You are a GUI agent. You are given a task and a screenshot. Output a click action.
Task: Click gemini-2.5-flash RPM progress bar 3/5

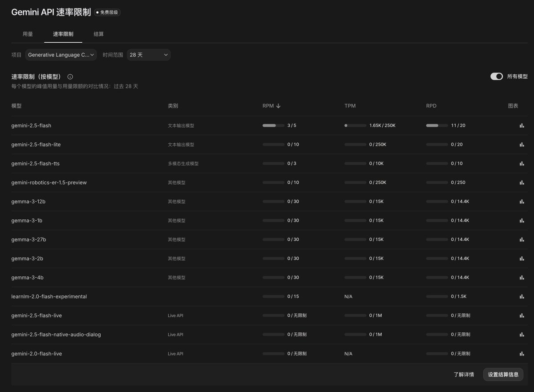273,125
